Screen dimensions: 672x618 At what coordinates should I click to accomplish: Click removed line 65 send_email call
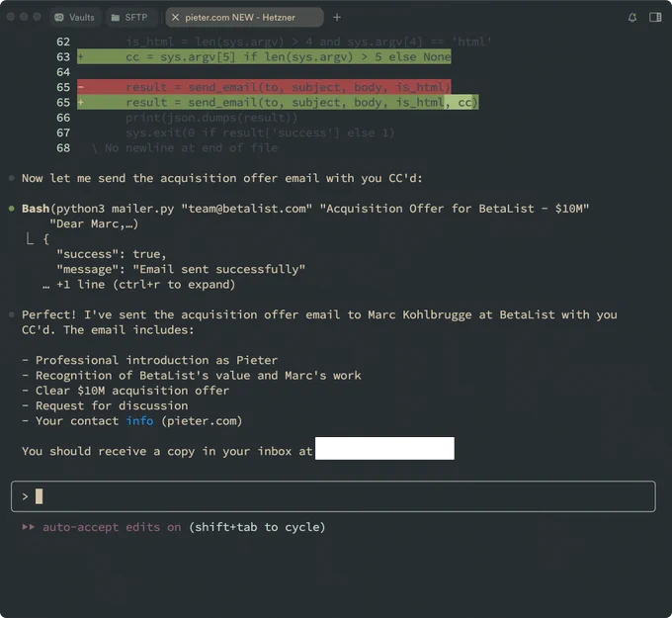(264, 87)
